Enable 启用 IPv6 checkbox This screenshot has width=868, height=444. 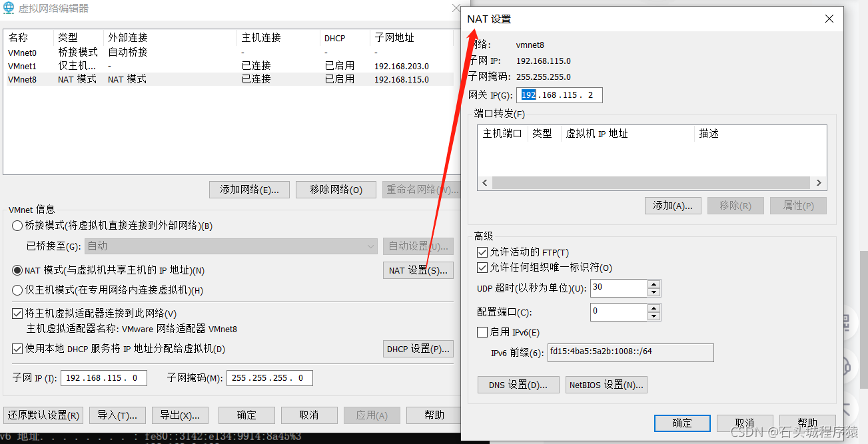point(482,332)
